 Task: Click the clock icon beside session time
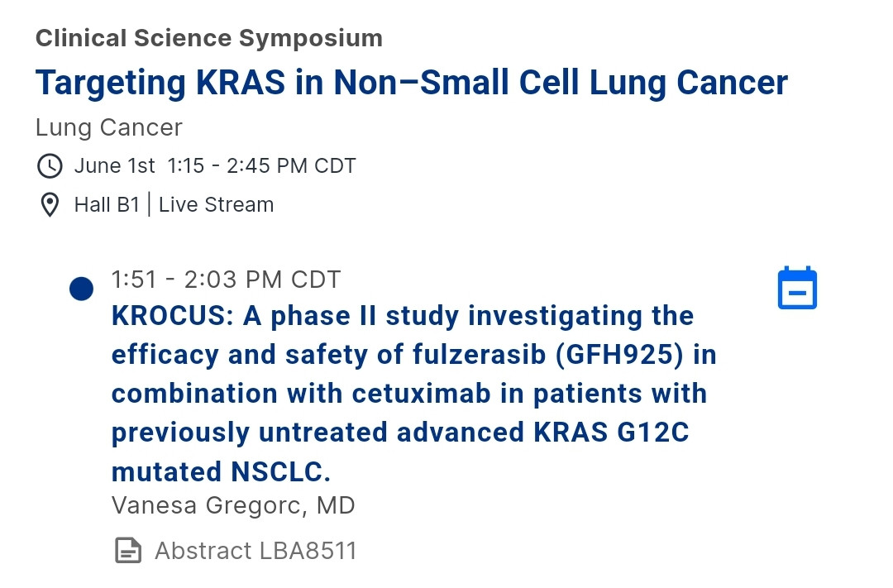[50, 165]
